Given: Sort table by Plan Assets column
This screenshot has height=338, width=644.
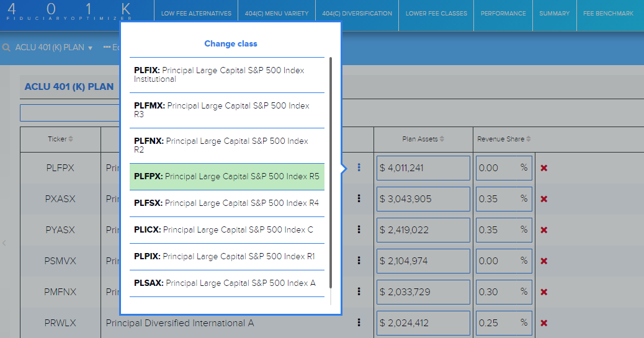Looking at the screenshot, I should [x=423, y=139].
